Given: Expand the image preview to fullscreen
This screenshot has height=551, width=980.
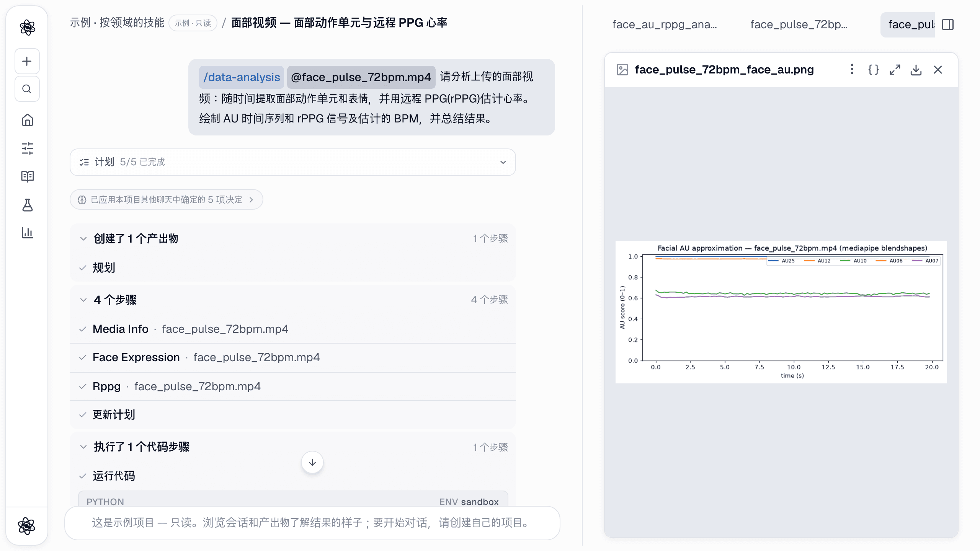Looking at the screenshot, I should point(895,70).
